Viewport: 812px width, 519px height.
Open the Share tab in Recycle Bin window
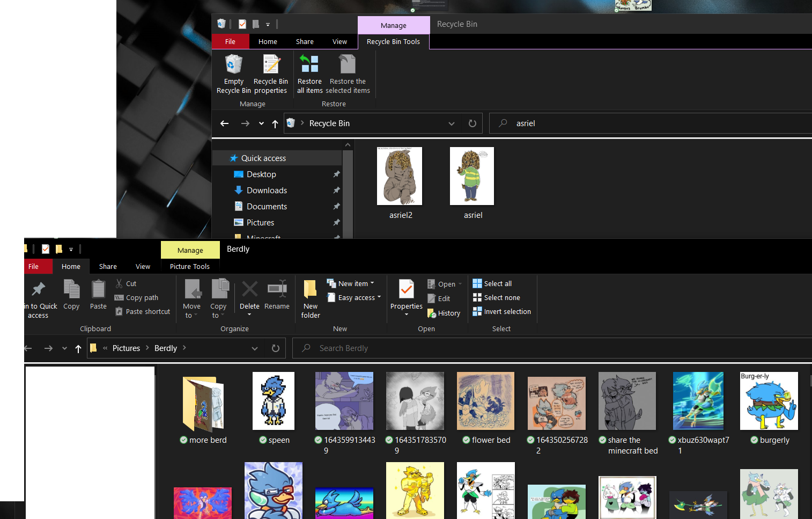point(305,41)
